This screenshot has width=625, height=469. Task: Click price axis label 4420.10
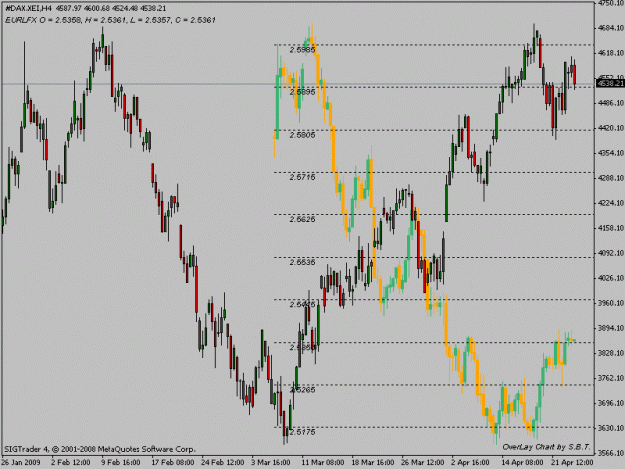tap(611, 128)
